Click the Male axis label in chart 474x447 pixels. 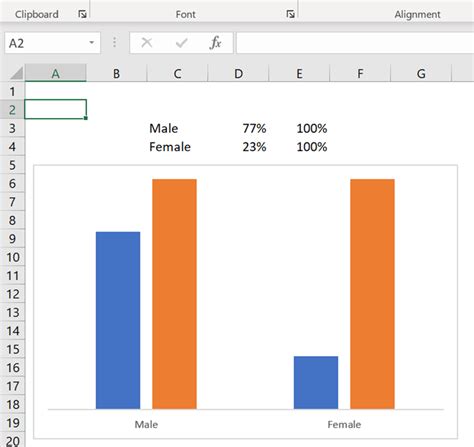click(146, 424)
